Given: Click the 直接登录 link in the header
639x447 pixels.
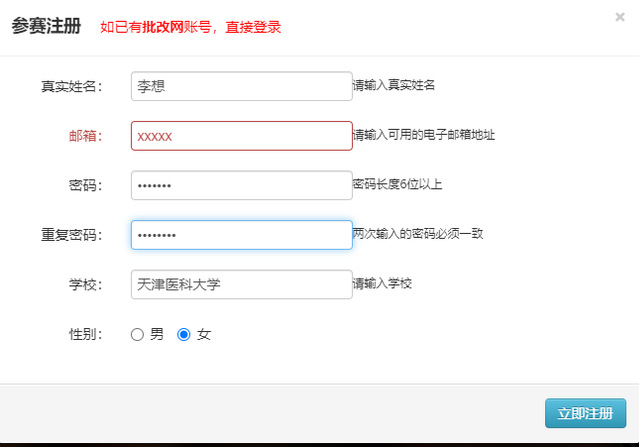Looking at the screenshot, I should coord(253,27).
